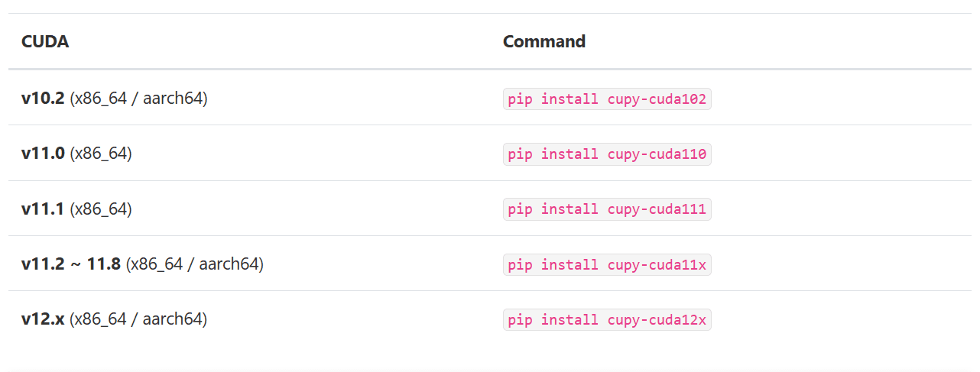Click architecture text beside v10.2

click(x=138, y=99)
